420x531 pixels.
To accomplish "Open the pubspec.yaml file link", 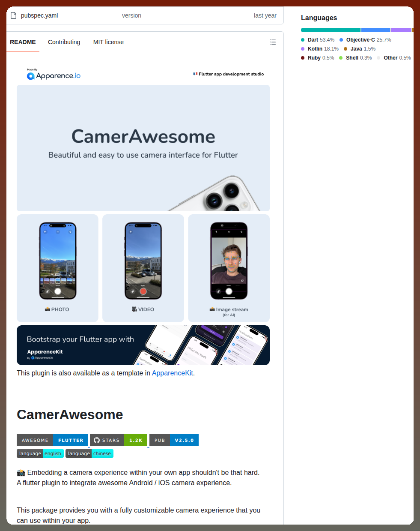I will [x=39, y=15].
